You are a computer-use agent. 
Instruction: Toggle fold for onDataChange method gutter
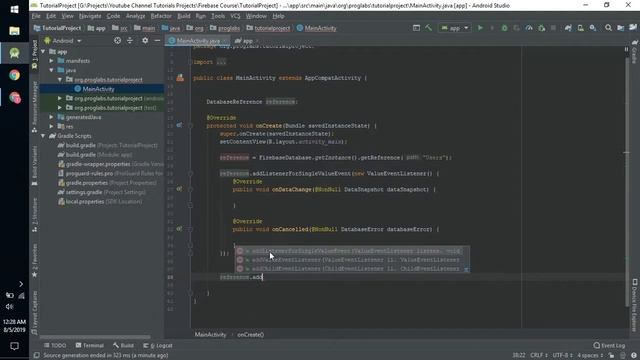tap(190, 189)
